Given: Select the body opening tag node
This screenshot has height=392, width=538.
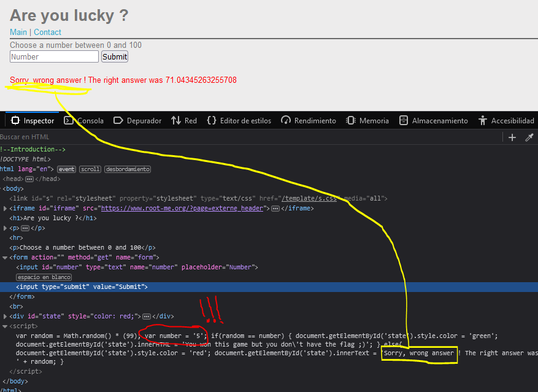Looking at the screenshot, I should click(13, 188).
